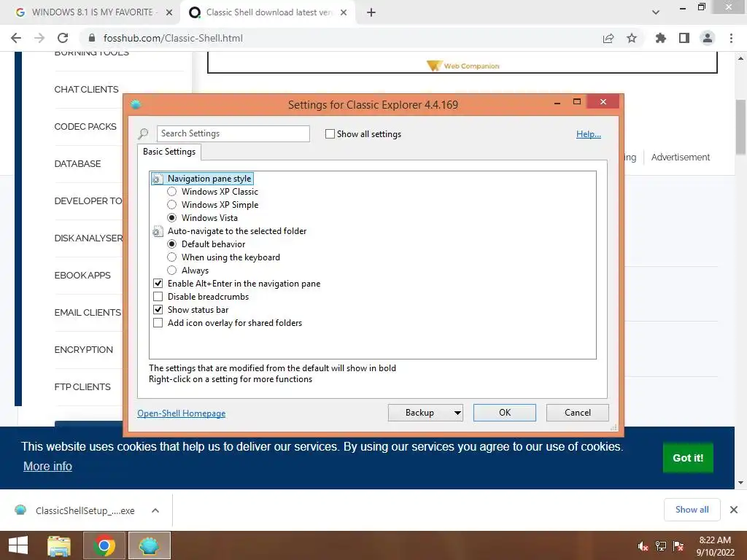
Task: Open CODEC PACKS category in sidebar
Action: (85, 127)
